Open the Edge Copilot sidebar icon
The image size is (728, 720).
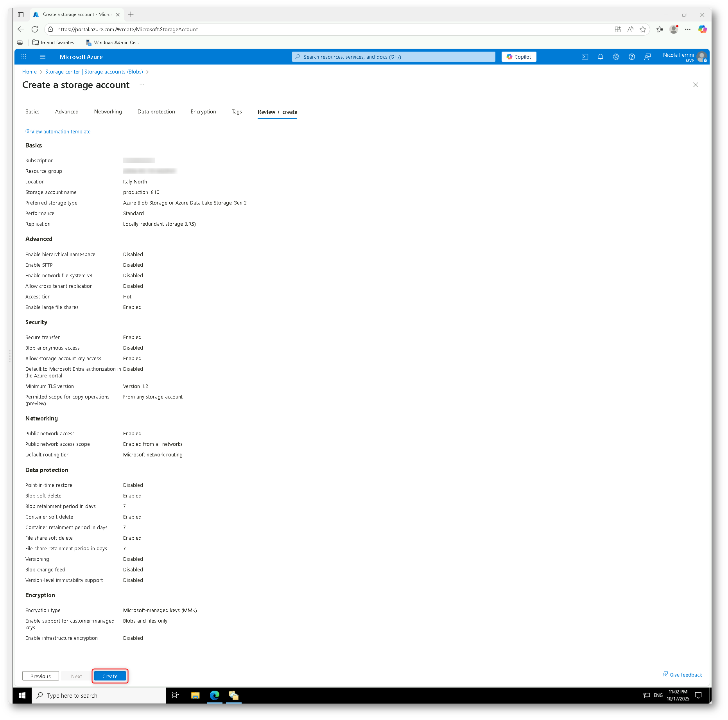[703, 29]
